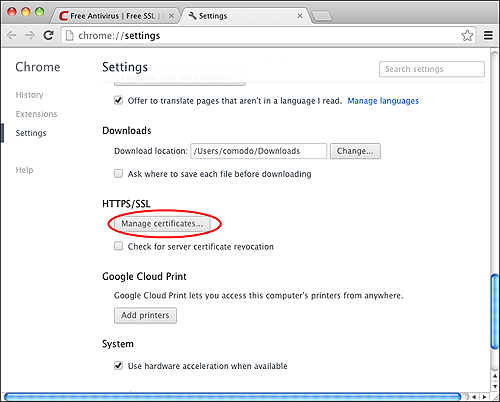Click the scroll right arrow

tap(484, 397)
